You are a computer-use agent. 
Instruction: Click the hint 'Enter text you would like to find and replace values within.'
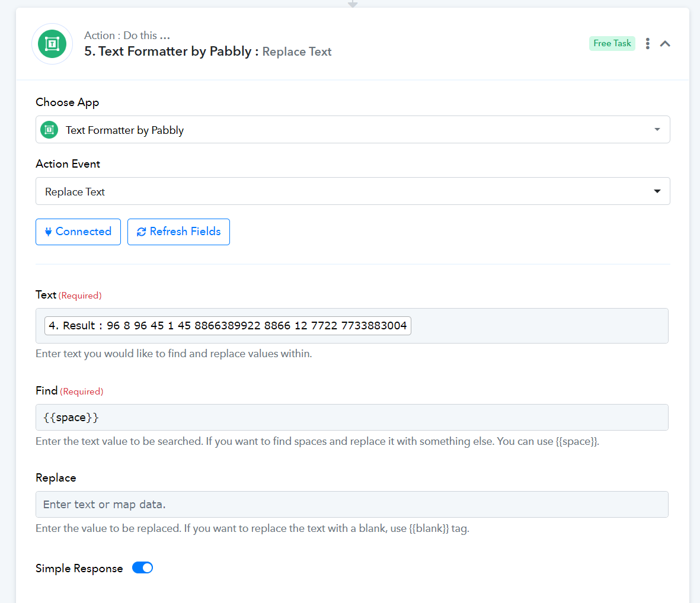(x=174, y=354)
